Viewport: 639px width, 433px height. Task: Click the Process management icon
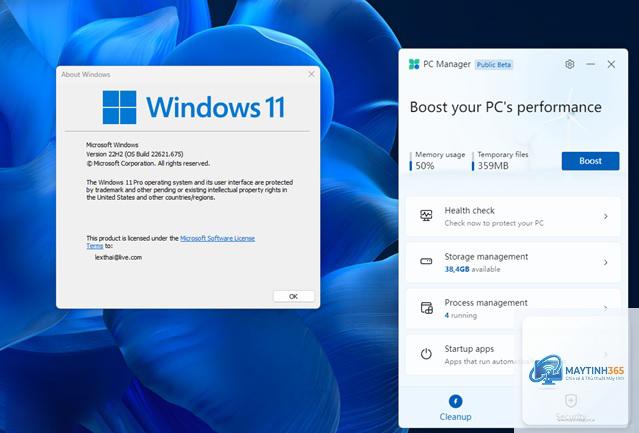click(x=426, y=308)
